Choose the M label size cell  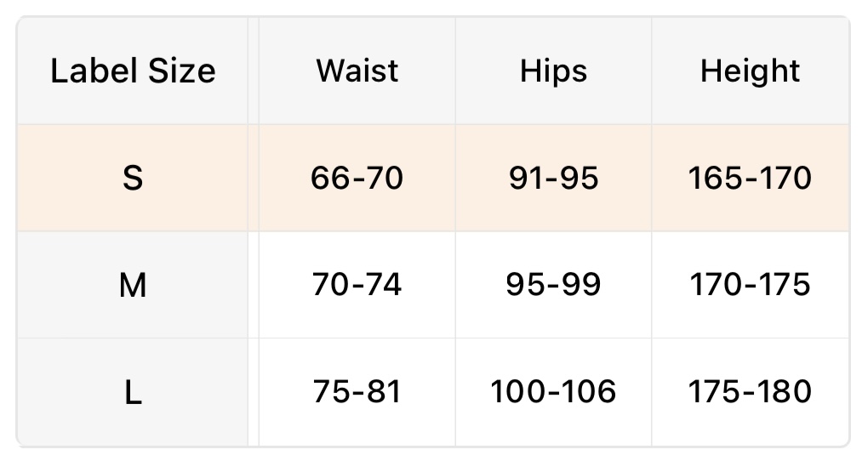133,285
